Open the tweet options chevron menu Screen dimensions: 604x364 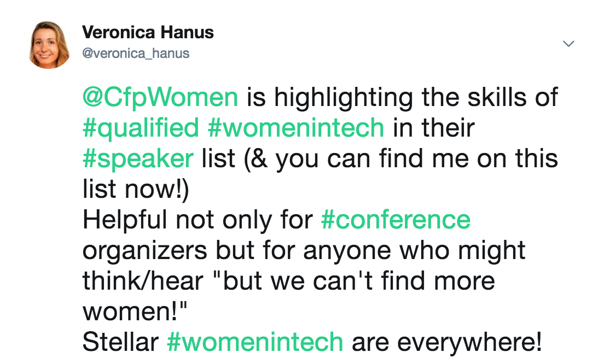point(568,44)
